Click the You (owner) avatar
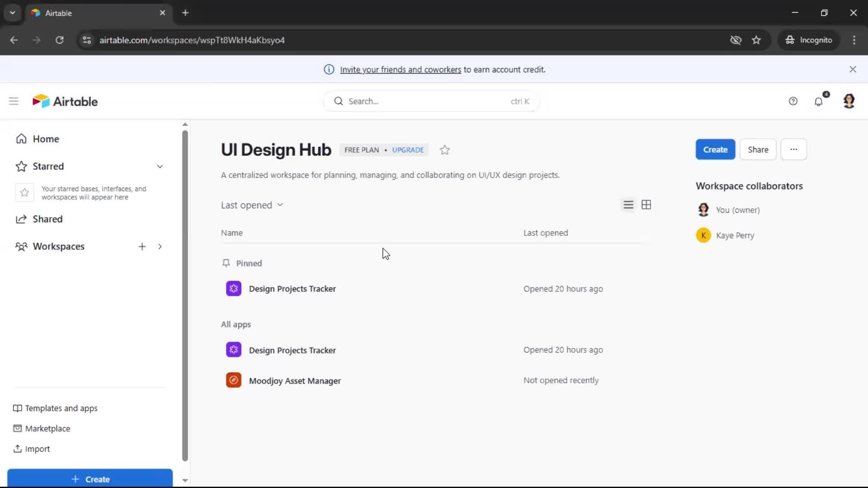 tap(703, 210)
